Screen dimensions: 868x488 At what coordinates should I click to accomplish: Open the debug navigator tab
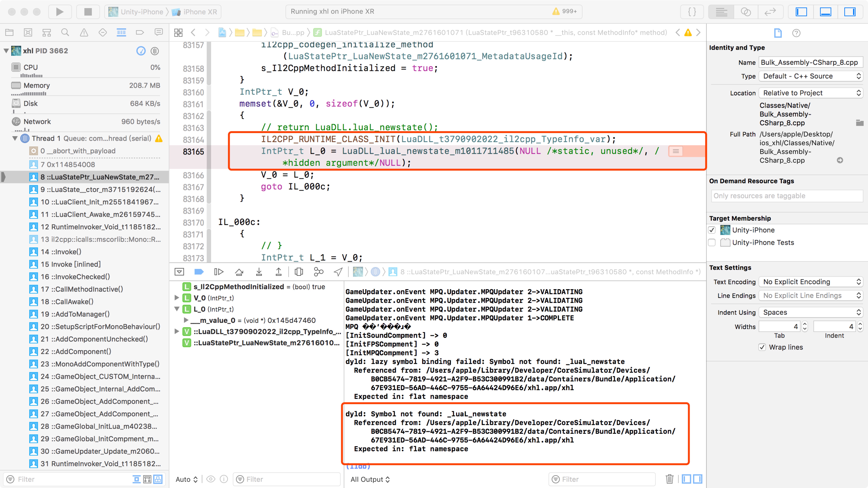tap(121, 32)
